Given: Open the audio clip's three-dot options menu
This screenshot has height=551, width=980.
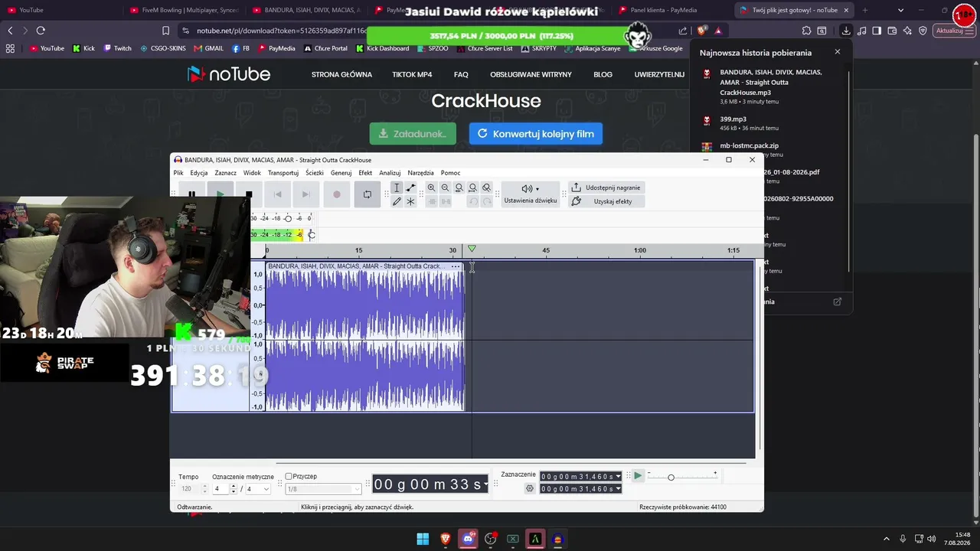Looking at the screenshot, I should [x=456, y=266].
